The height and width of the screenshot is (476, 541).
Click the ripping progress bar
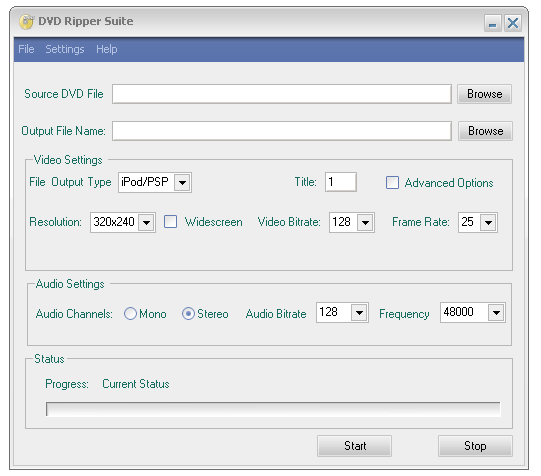tap(273, 409)
